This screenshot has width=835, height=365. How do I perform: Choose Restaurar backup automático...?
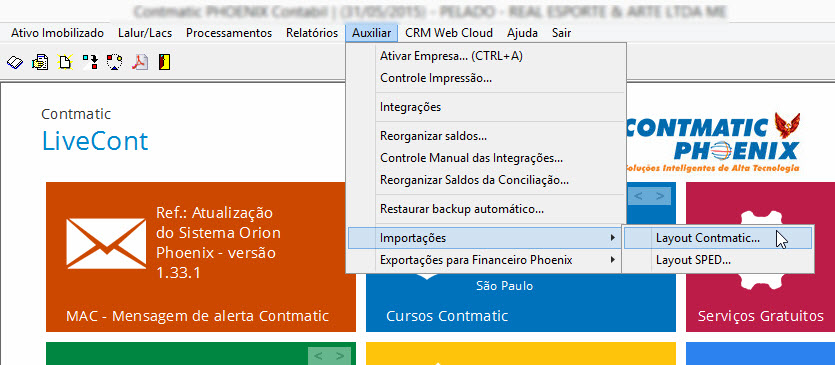pyautogui.click(x=486, y=209)
